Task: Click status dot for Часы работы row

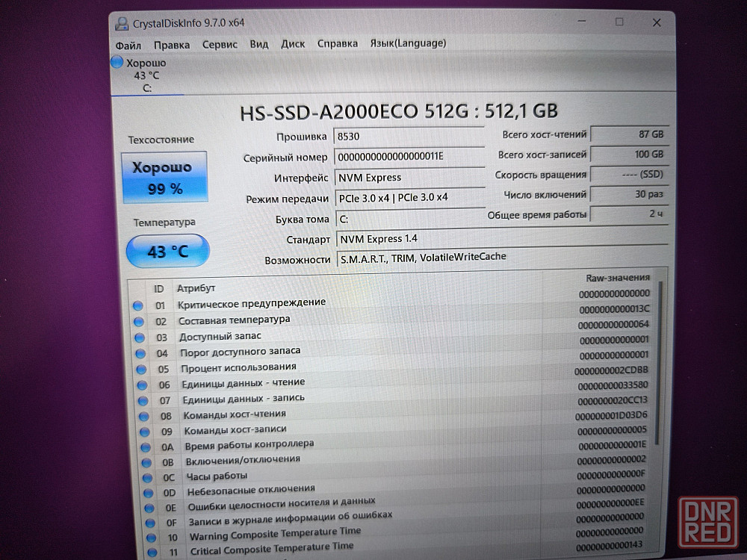Action: pyautogui.click(x=148, y=478)
